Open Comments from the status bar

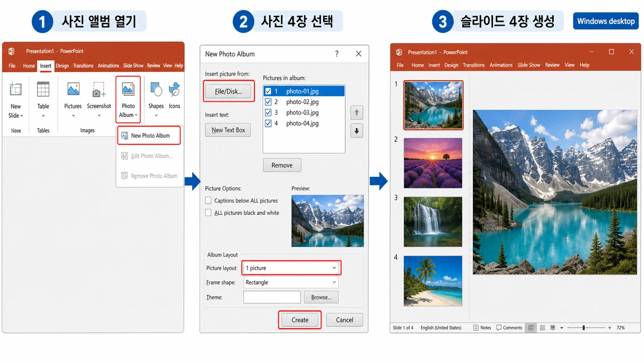pyautogui.click(x=509, y=328)
